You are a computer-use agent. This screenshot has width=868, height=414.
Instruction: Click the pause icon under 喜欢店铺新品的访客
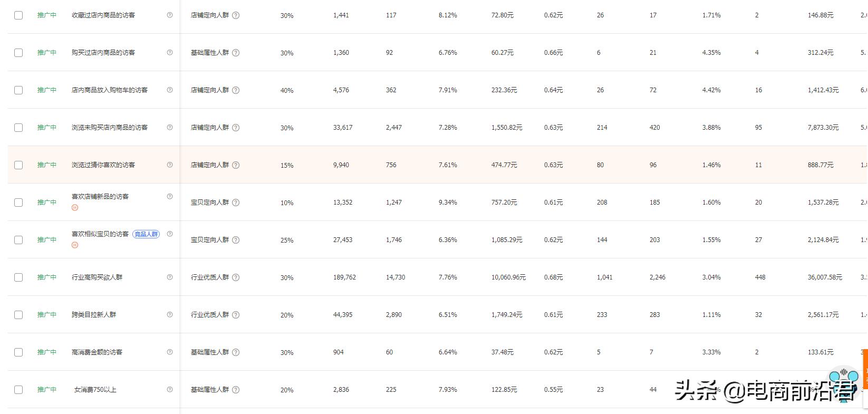pyautogui.click(x=75, y=208)
